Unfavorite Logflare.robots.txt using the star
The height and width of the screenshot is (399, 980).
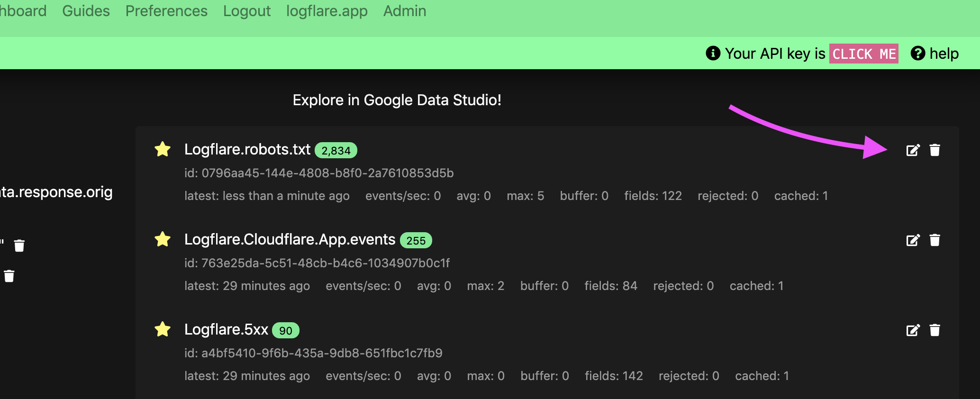coord(163,149)
